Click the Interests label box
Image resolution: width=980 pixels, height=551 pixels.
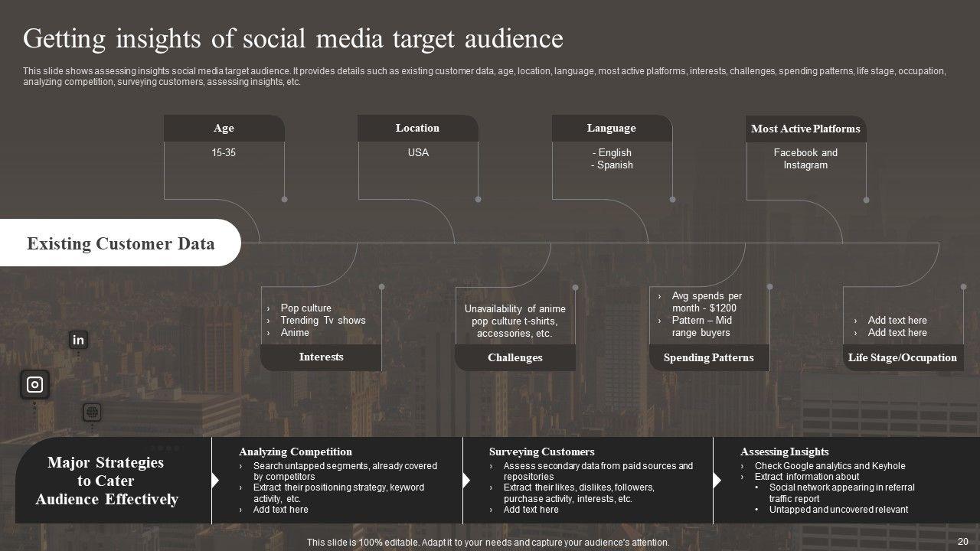(321, 357)
